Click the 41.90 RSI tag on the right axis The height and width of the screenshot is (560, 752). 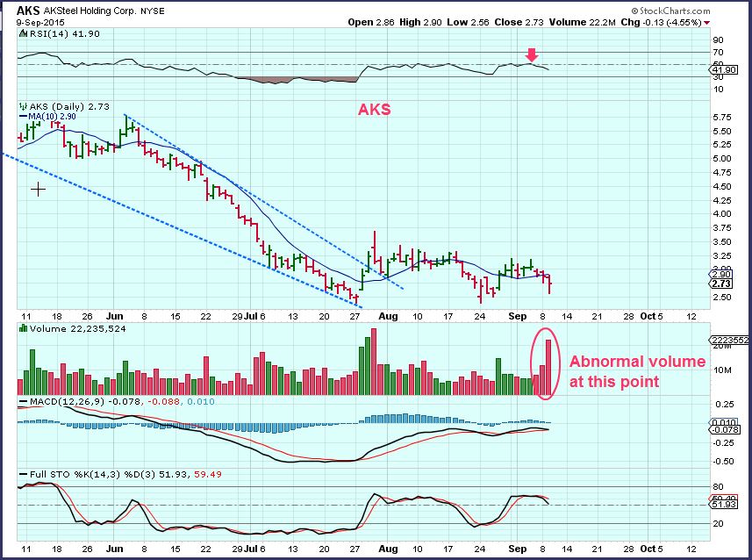(x=724, y=69)
